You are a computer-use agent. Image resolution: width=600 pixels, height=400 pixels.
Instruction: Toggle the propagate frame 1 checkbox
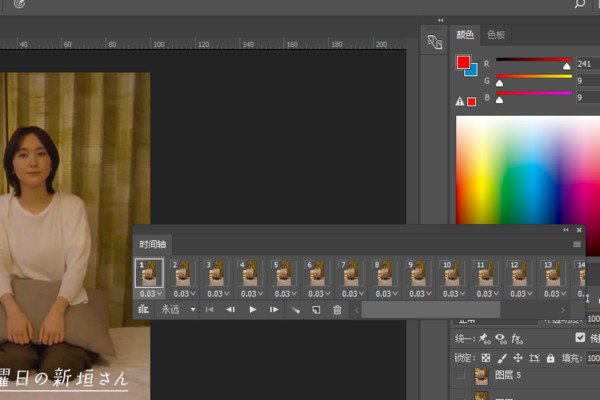pyautogui.click(x=581, y=338)
